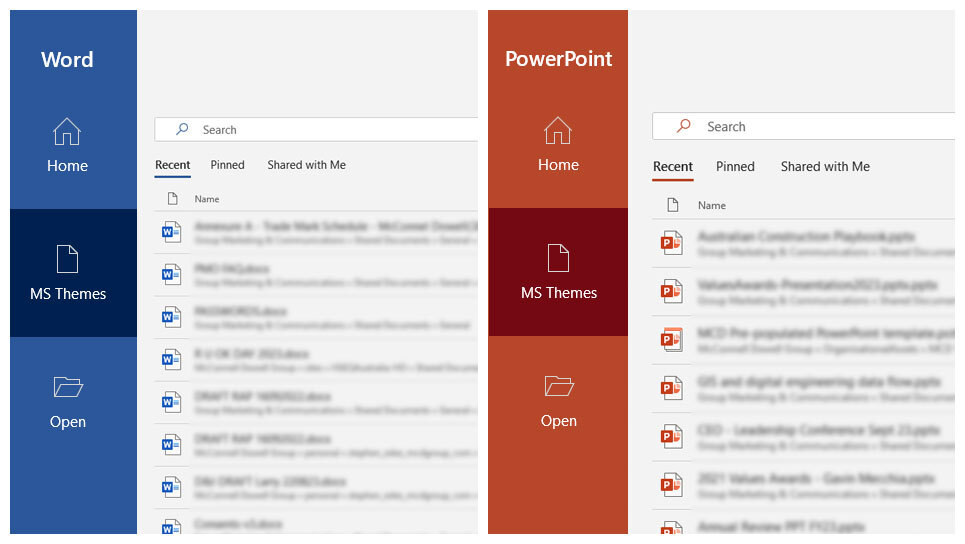Click Word icon beside DAI DRAFT Larry document
The width and height of the screenshot is (965, 544).
click(171, 487)
